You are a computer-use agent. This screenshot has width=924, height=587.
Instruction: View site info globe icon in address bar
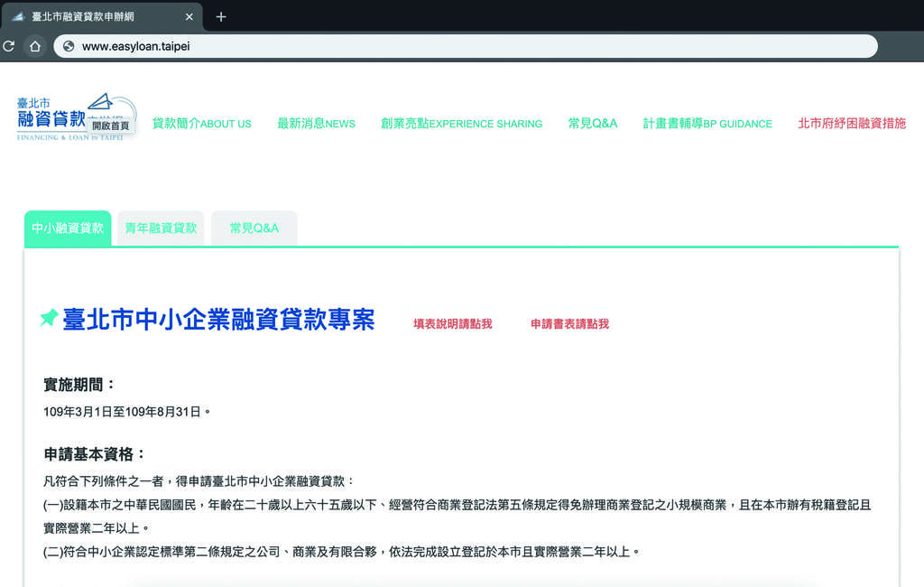point(69,46)
